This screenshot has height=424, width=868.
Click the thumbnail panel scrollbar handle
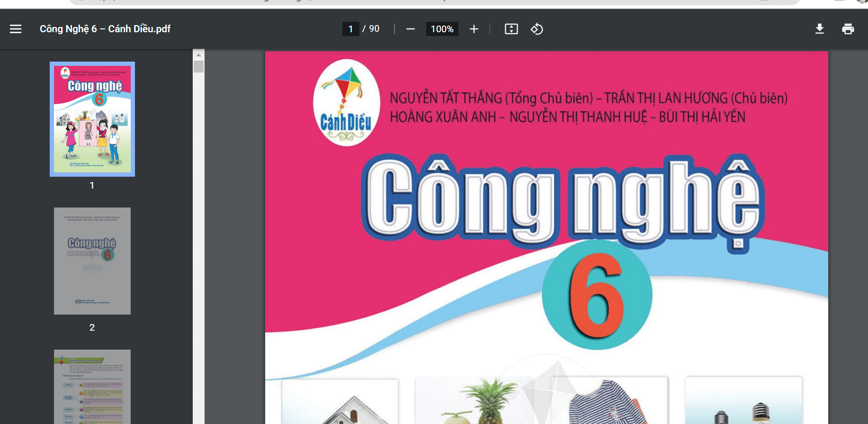coord(199,66)
